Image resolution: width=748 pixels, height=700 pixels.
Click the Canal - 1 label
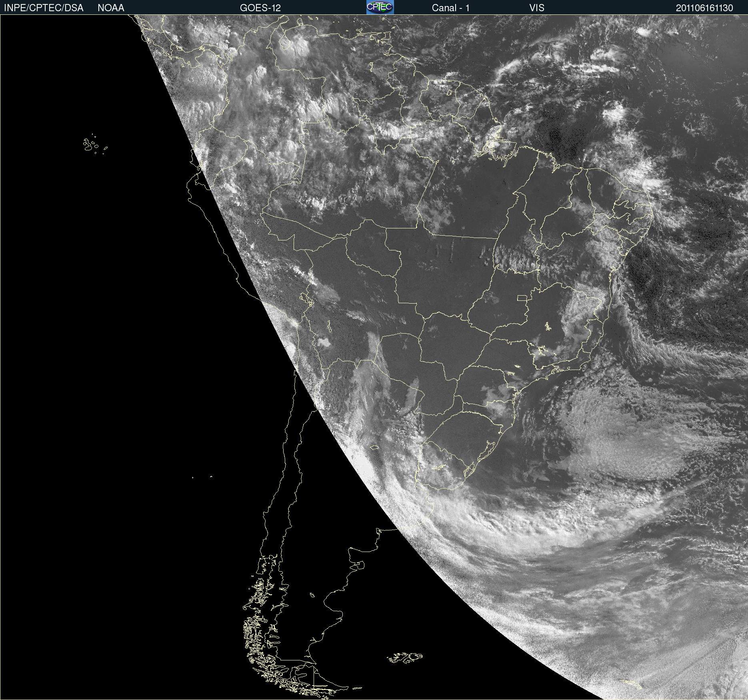pos(450,8)
